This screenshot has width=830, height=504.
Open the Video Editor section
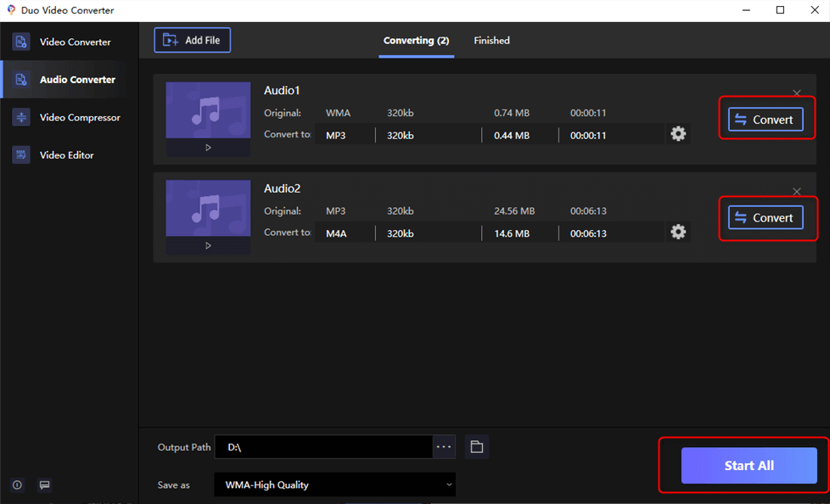(x=69, y=155)
